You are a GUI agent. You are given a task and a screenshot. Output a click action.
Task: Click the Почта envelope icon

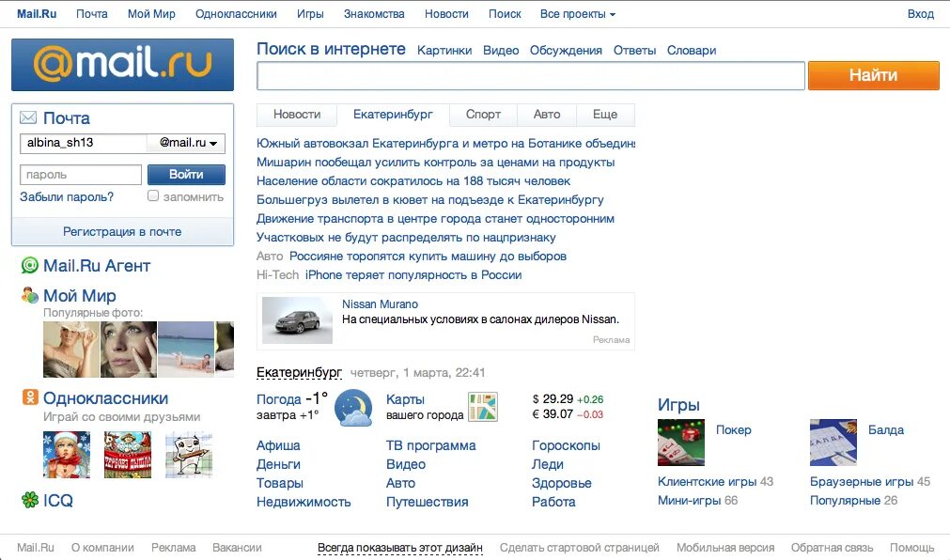[x=28, y=117]
